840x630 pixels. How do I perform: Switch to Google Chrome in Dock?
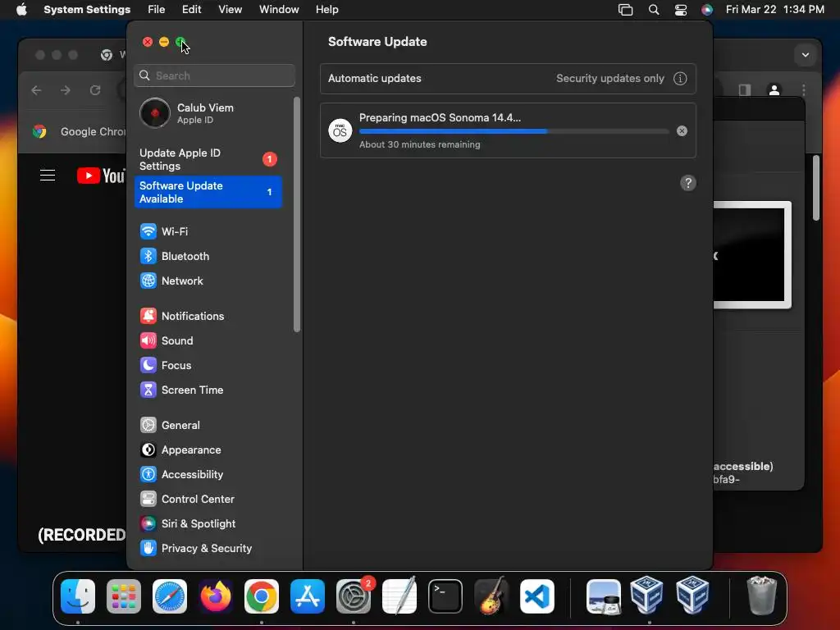[x=262, y=596]
